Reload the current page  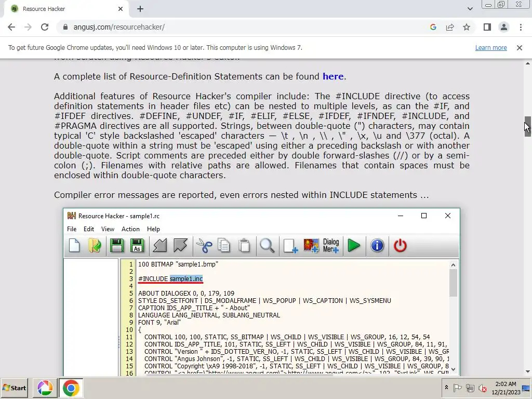45,27
